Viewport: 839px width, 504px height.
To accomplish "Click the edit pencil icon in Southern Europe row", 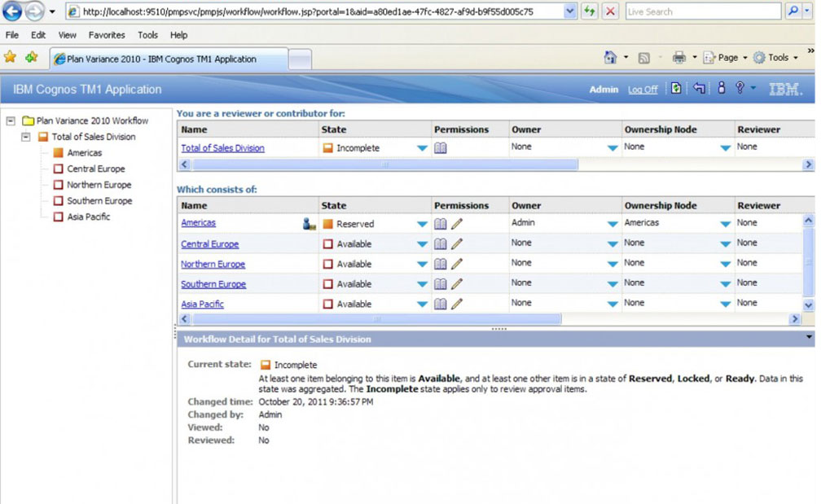I will click(x=456, y=284).
